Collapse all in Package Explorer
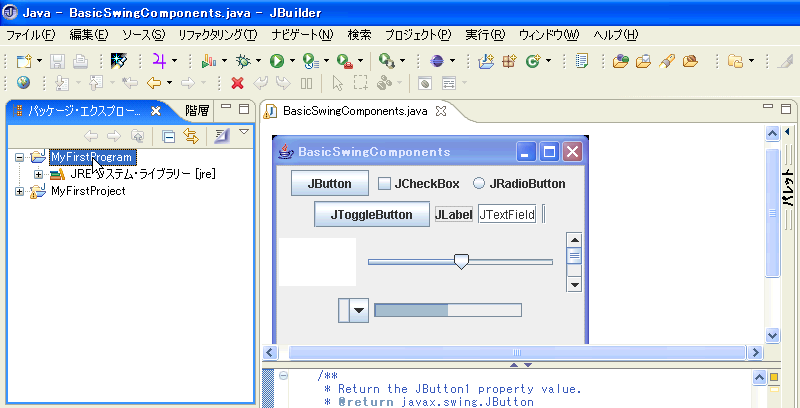 pyautogui.click(x=169, y=135)
